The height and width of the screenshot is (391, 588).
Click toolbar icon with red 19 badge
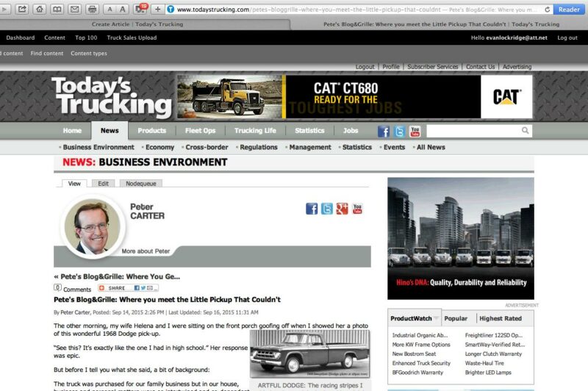click(x=140, y=9)
